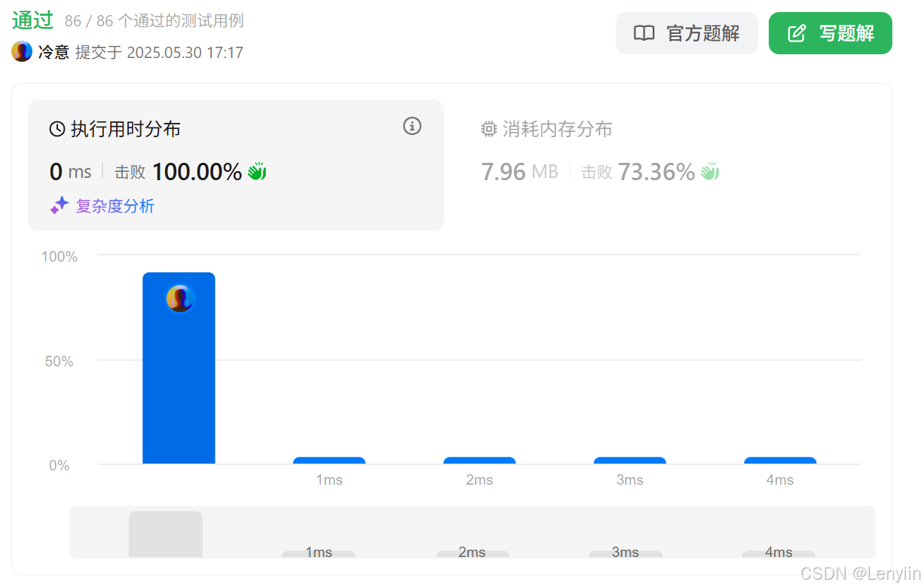Click the 通过 accepted status text

pos(32,20)
